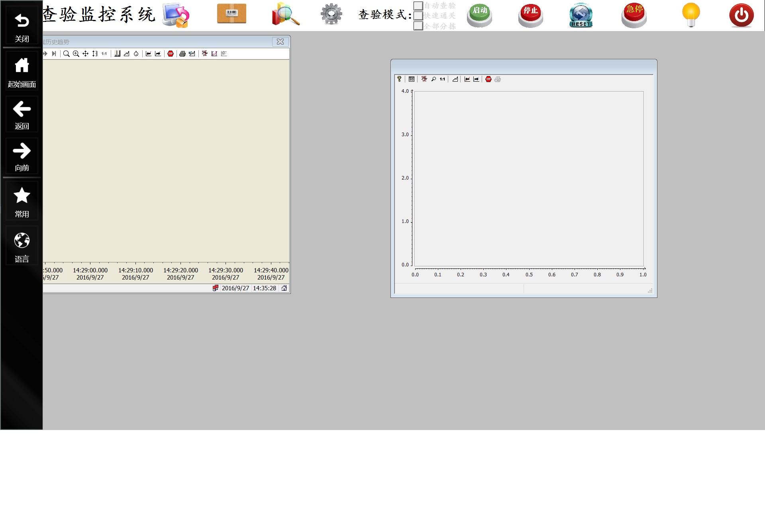Click the help question mark icon
The width and height of the screenshot is (765, 532).
399,79
